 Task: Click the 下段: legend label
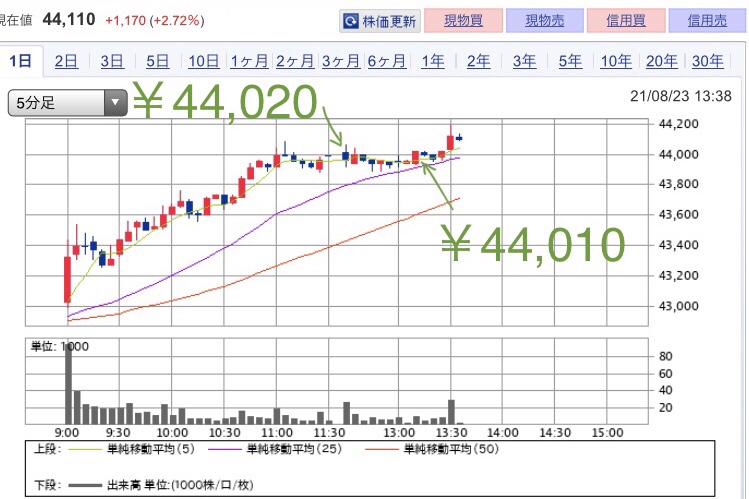coord(47,486)
